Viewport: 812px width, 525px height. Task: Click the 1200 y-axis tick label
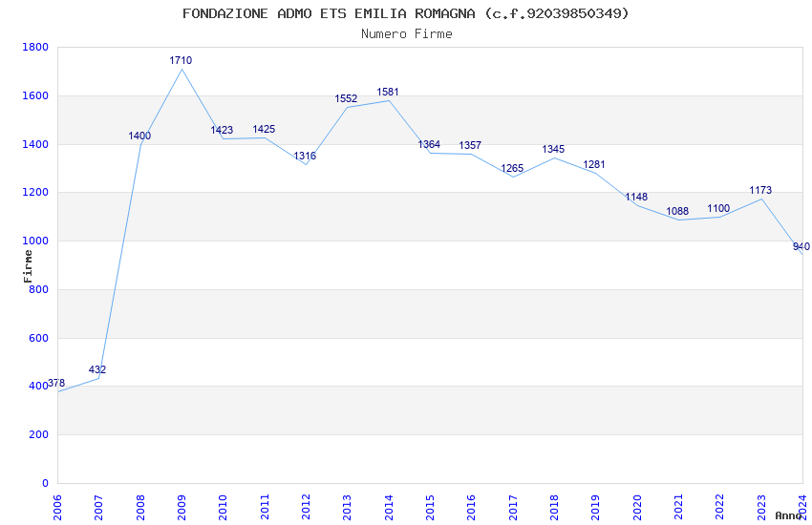(35, 193)
